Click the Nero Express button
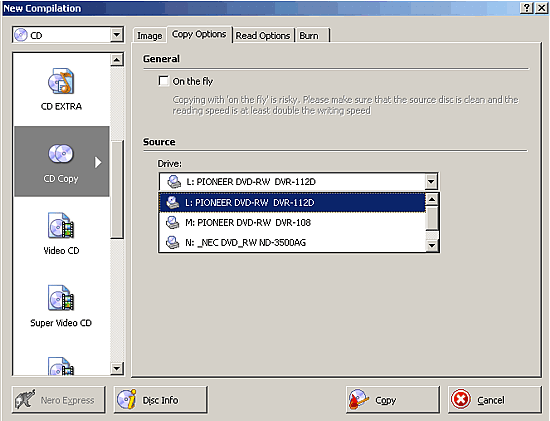The height and width of the screenshot is (421, 550). click(59, 400)
